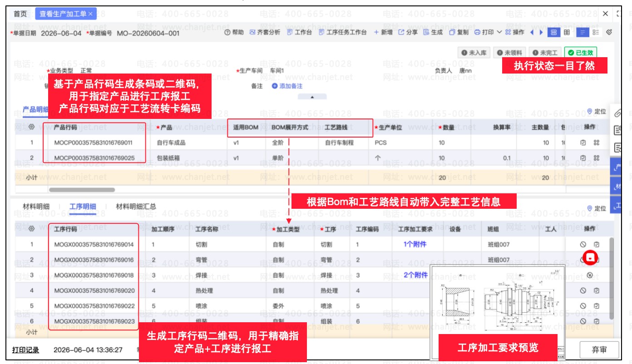The width and height of the screenshot is (632, 364).
Task: Click the prohibit icon in 组装 row
Action: pyautogui.click(x=583, y=321)
